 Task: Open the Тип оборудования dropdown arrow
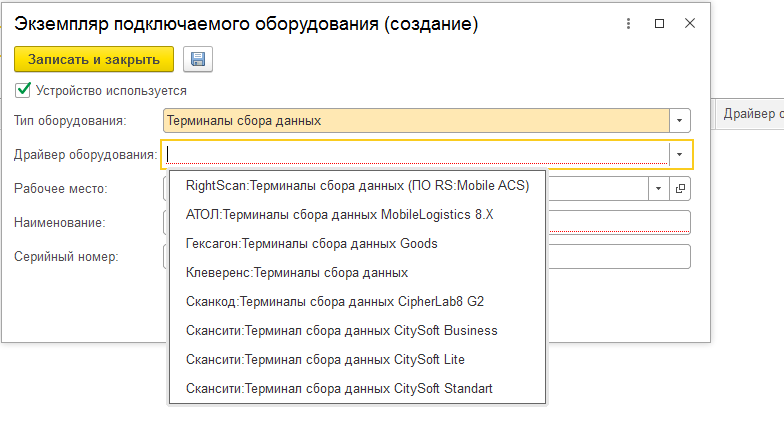[680, 120]
